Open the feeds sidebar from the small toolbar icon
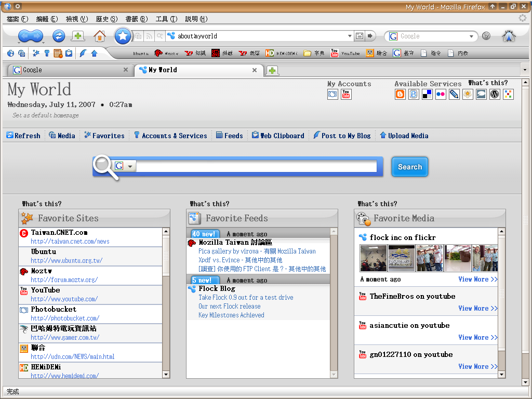 tap(58, 54)
